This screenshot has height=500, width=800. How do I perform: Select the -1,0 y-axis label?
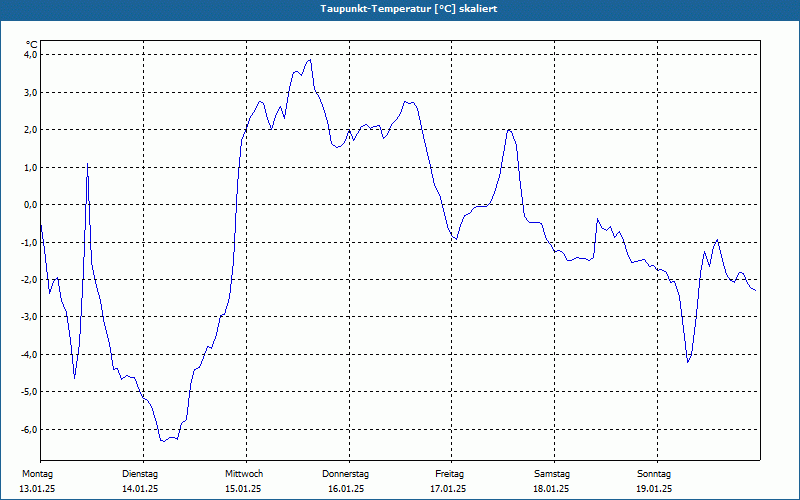coord(28,242)
